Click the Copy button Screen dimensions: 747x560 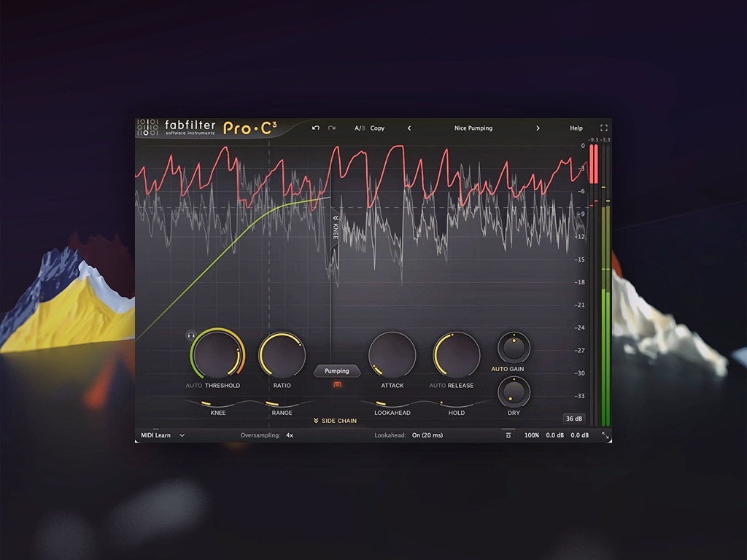click(377, 128)
